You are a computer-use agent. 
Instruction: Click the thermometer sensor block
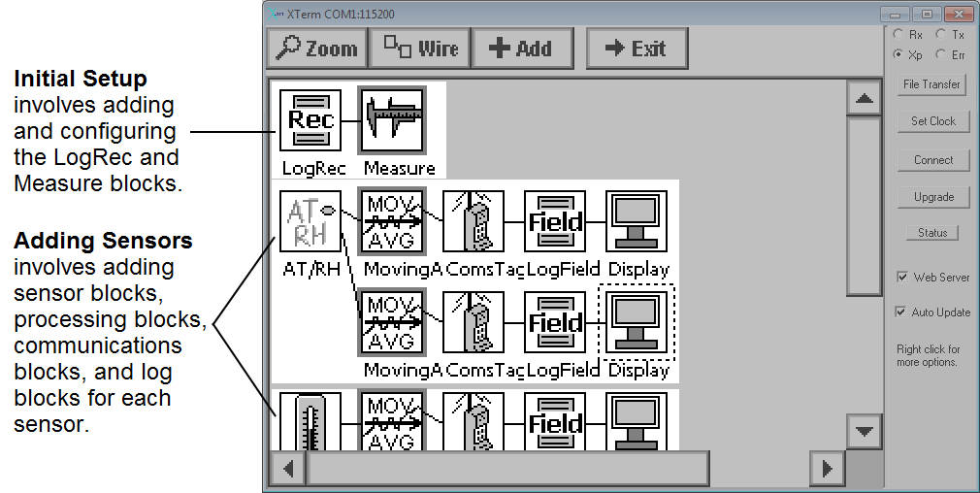coord(310,420)
